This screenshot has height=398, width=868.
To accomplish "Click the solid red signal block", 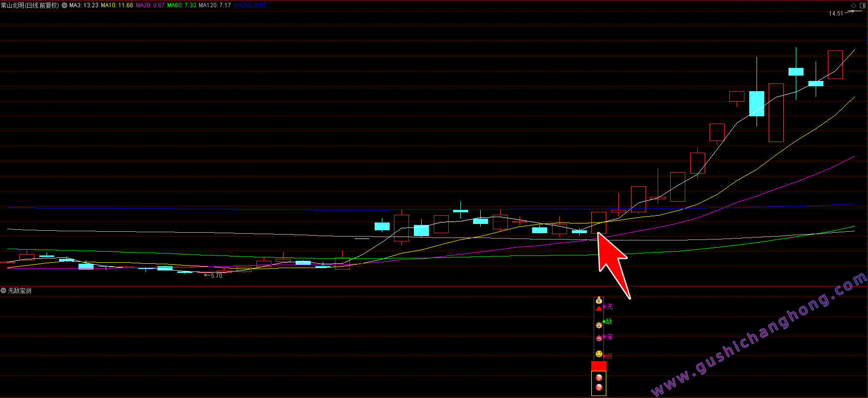I will (599, 366).
